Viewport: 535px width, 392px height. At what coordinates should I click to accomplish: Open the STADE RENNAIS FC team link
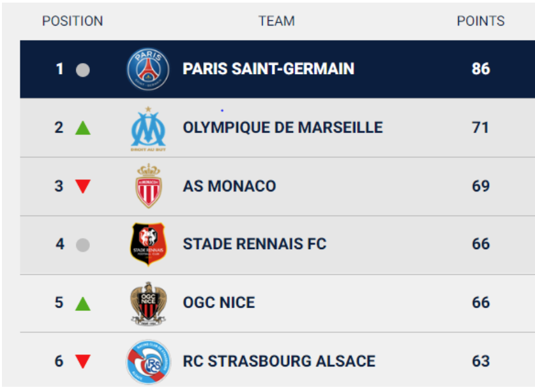tap(254, 244)
